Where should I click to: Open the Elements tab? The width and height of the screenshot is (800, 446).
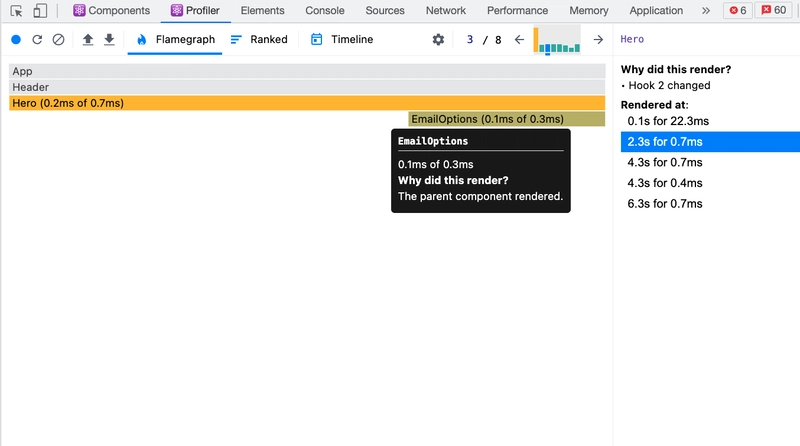(262, 11)
